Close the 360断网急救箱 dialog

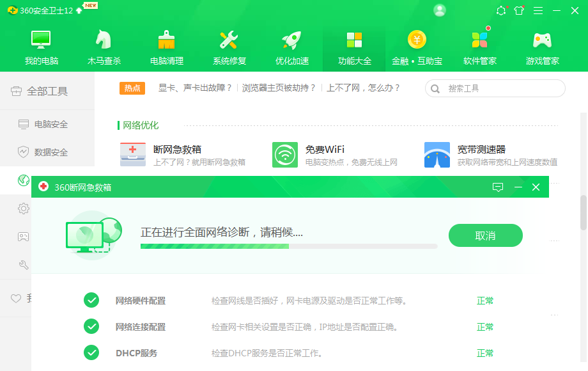[x=536, y=187]
